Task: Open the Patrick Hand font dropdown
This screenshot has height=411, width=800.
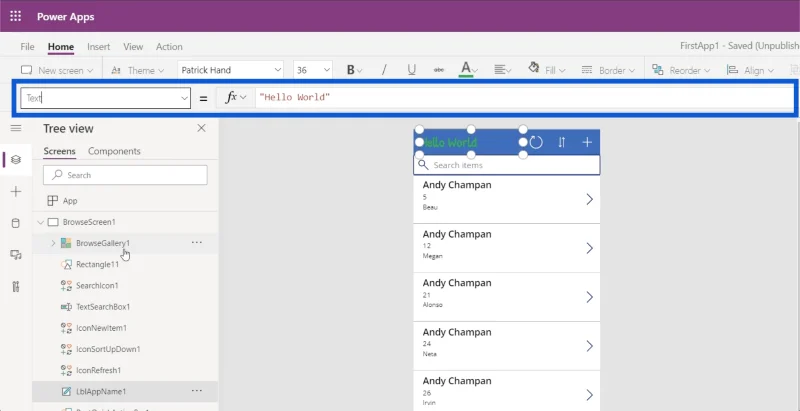Action: (231, 70)
